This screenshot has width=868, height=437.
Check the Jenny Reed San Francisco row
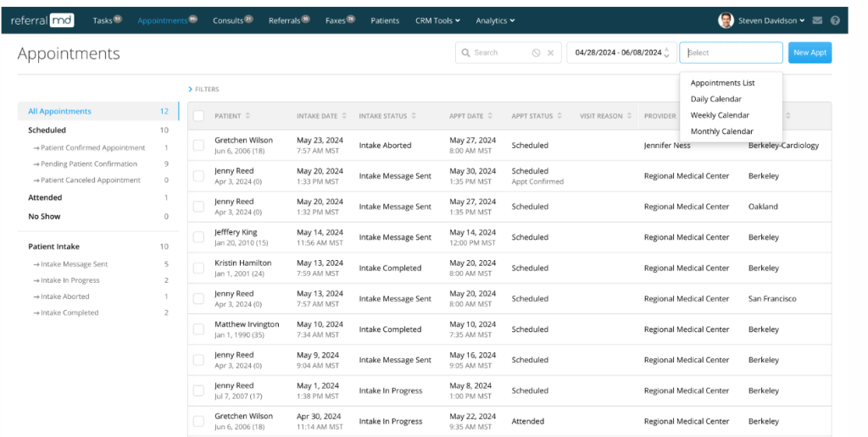[198, 298]
